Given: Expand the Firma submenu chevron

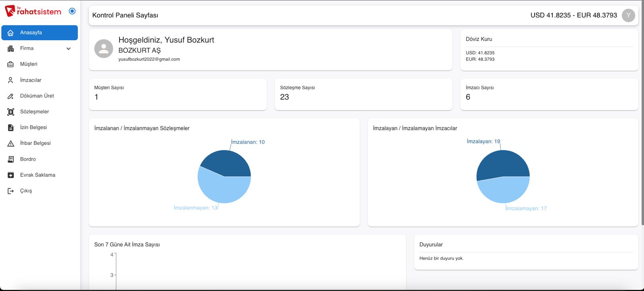Looking at the screenshot, I should point(68,49).
